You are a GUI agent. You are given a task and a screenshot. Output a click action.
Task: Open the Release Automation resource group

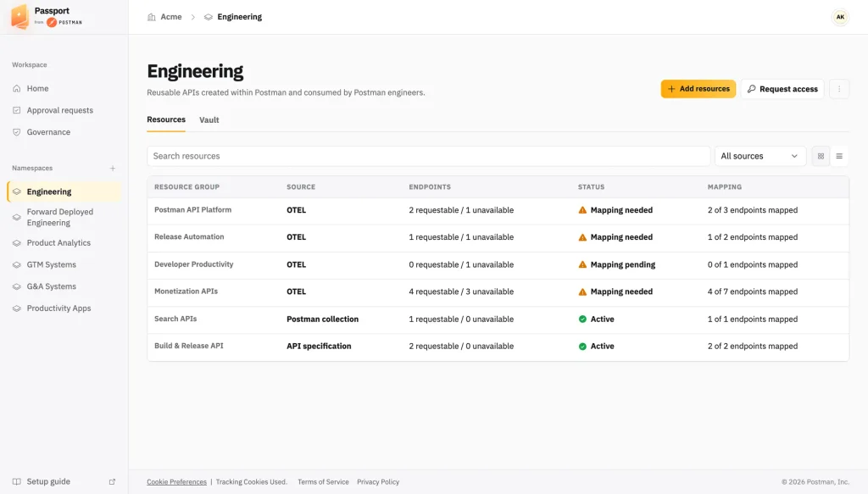click(189, 236)
